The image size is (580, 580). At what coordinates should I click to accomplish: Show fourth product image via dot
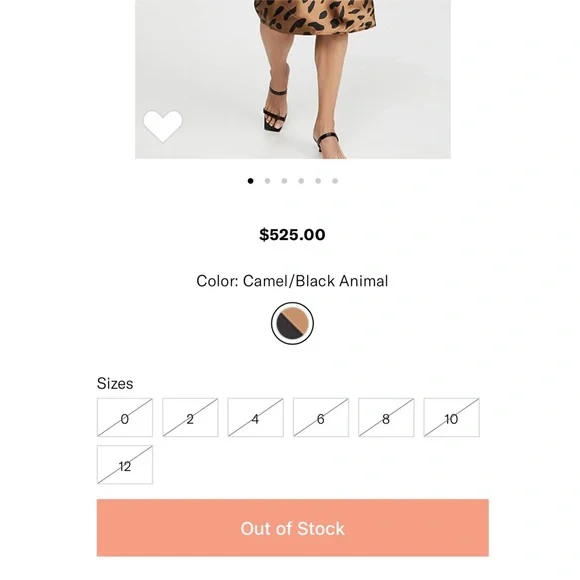(x=301, y=181)
